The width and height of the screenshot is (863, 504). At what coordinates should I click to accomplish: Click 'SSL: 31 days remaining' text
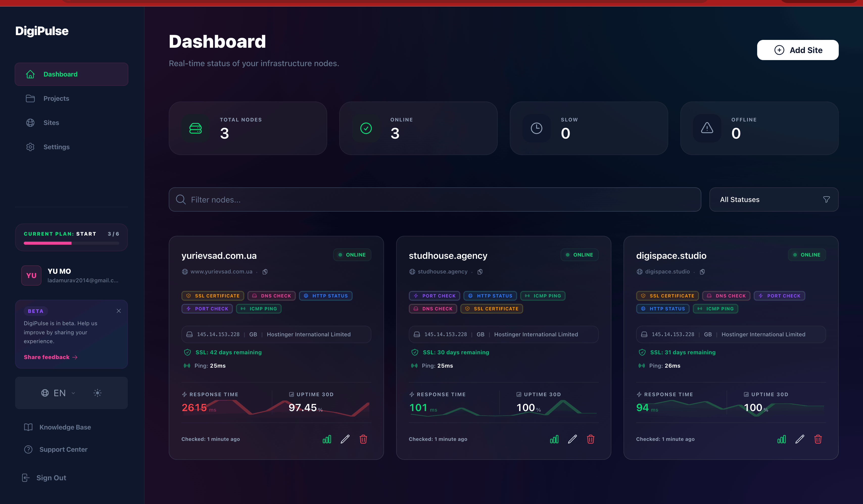tap(683, 352)
